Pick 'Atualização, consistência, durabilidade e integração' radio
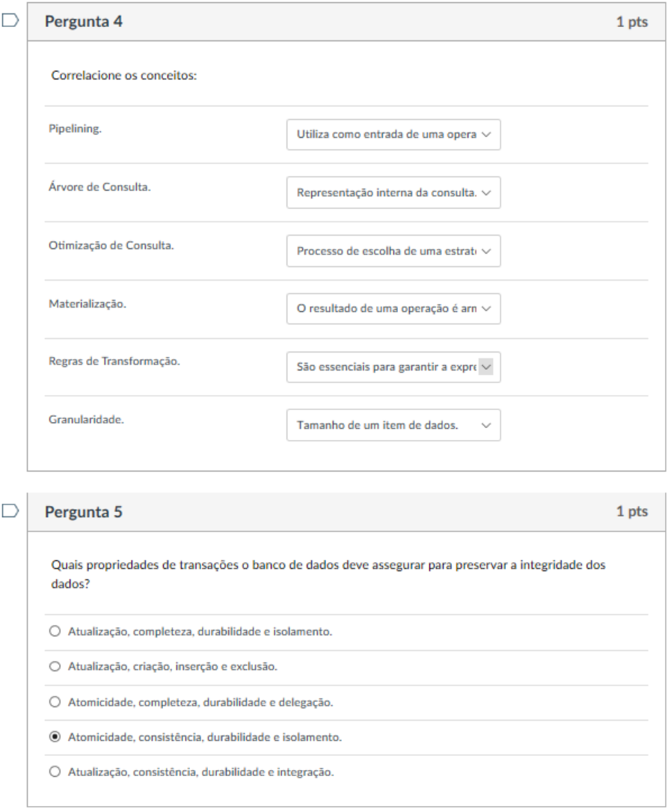The image size is (668, 812). 55,772
